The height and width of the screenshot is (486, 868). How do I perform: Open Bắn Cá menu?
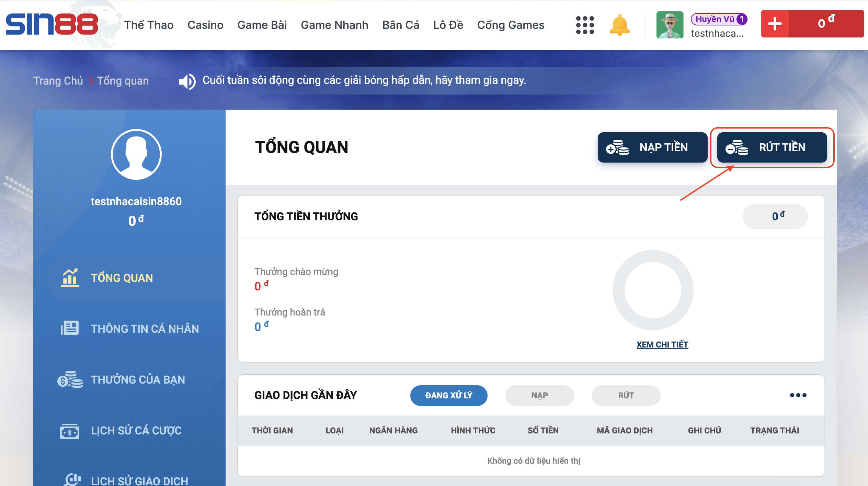(401, 25)
